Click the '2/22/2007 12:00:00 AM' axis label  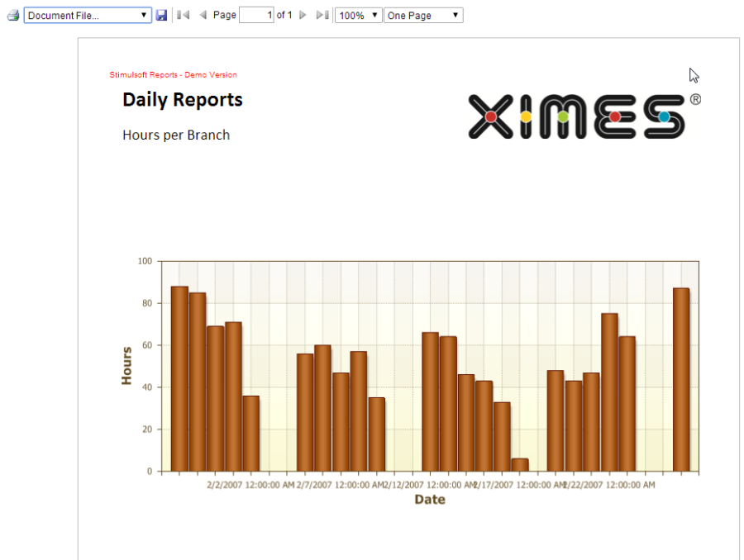tap(609, 485)
